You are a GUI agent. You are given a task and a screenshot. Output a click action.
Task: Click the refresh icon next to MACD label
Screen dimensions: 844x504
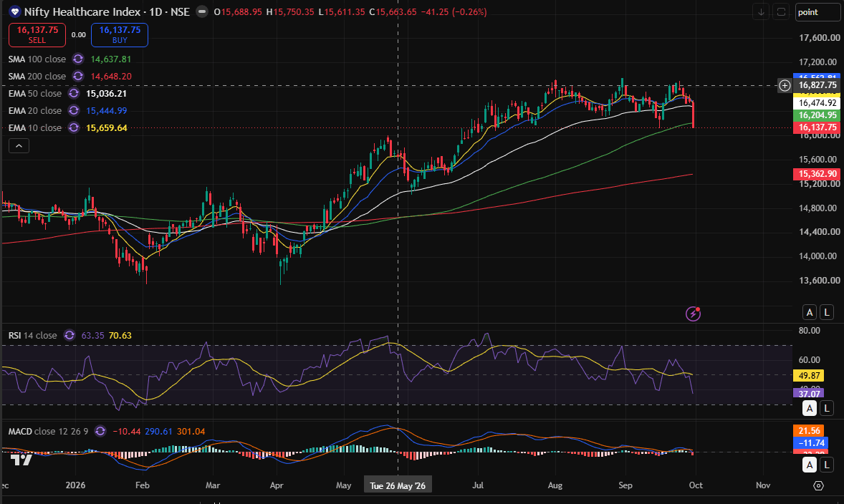coord(100,432)
